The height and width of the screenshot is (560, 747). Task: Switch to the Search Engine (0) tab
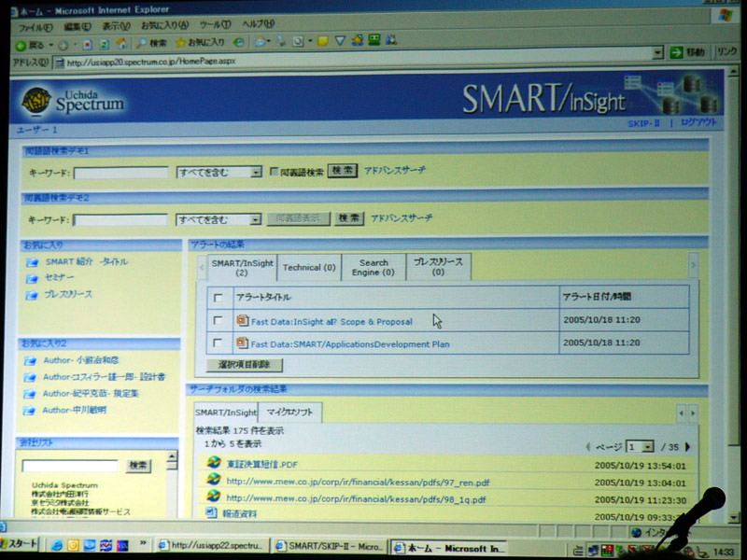[373, 267]
